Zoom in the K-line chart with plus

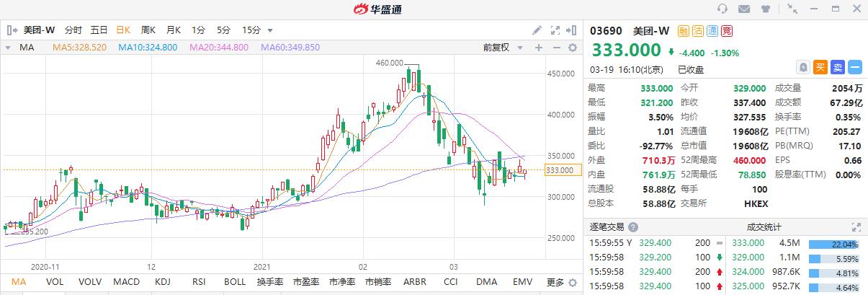538,48
